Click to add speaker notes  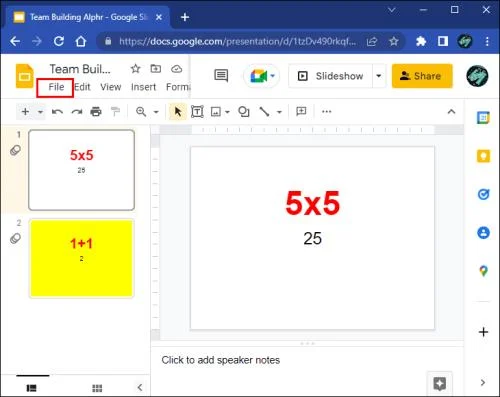[x=221, y=360]
